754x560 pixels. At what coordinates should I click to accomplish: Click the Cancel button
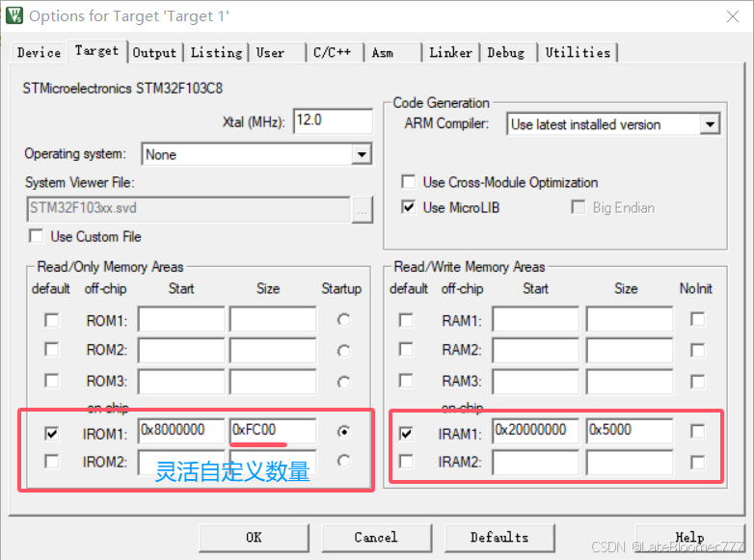377,538
